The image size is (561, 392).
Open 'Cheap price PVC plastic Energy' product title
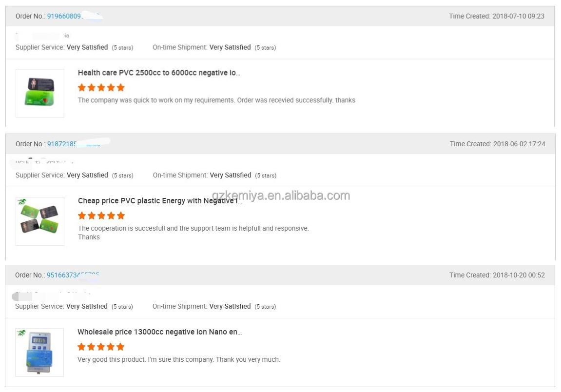[x=160, y=200]
